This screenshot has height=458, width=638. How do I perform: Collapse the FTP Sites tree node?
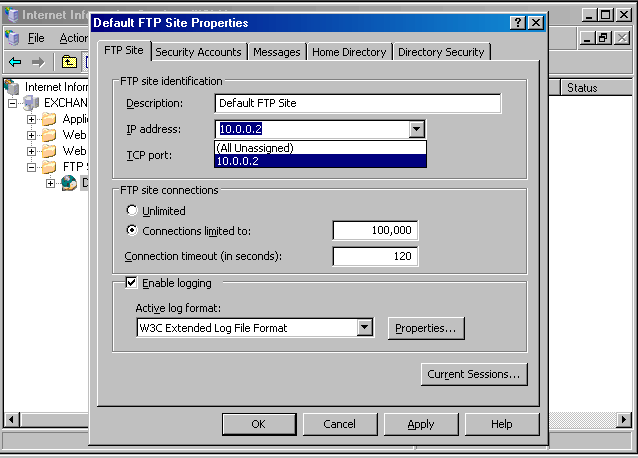pos(31,167)
